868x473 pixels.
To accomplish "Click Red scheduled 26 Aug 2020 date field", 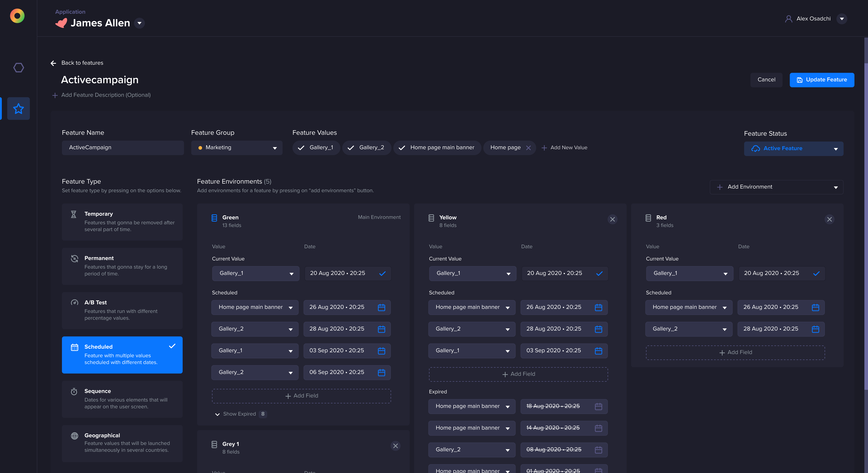I will click(781, 307).
